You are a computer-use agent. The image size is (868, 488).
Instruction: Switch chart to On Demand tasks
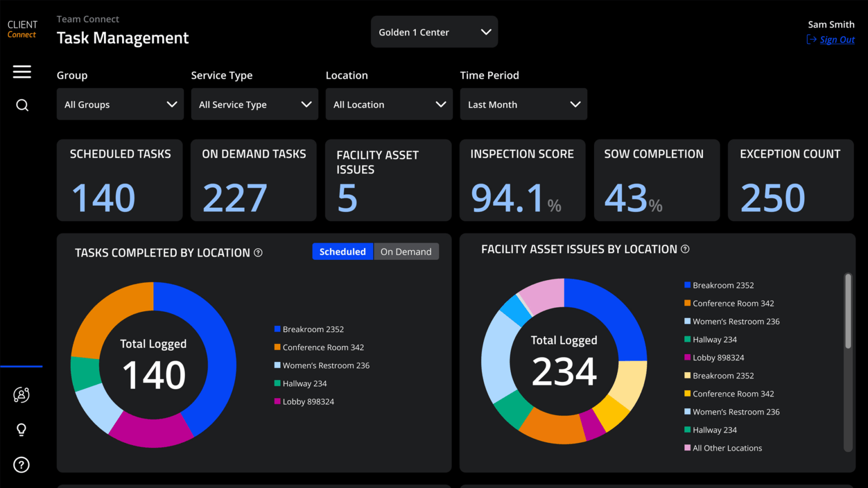[x=406, y=252]
